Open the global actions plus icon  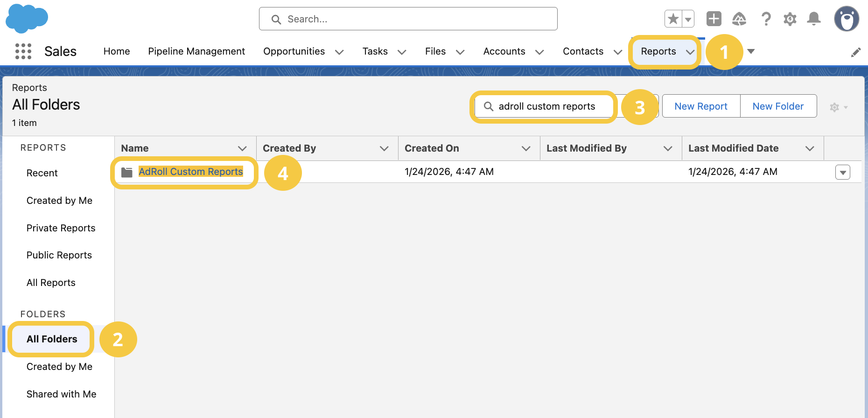tap(714, 19)
